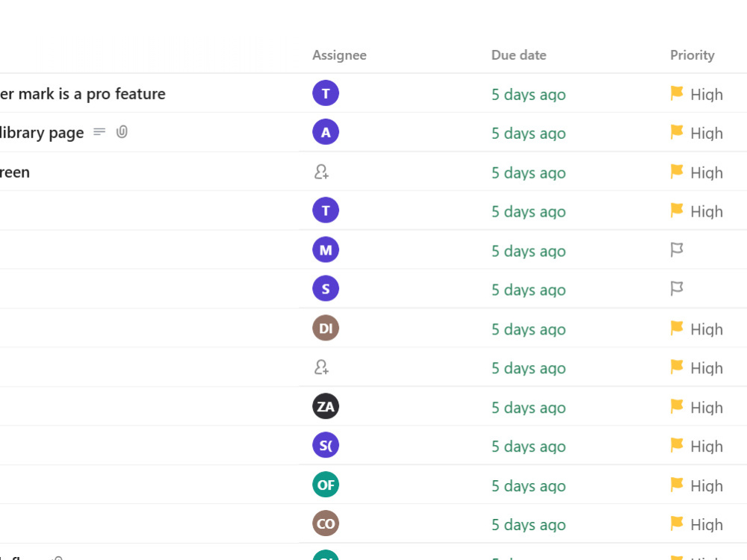
Task: Click the second empty add-assignee icon
Action: (x=321, y=367)
